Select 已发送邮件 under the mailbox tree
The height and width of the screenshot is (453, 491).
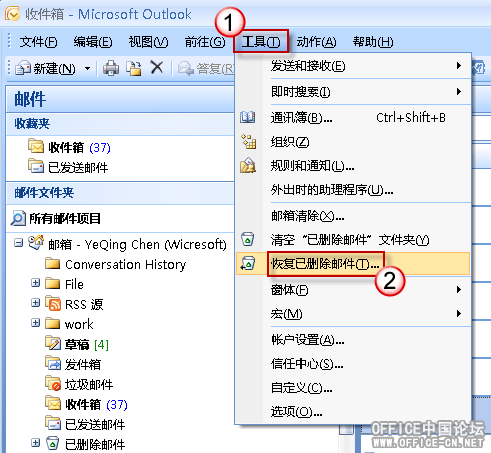[95, 425]
